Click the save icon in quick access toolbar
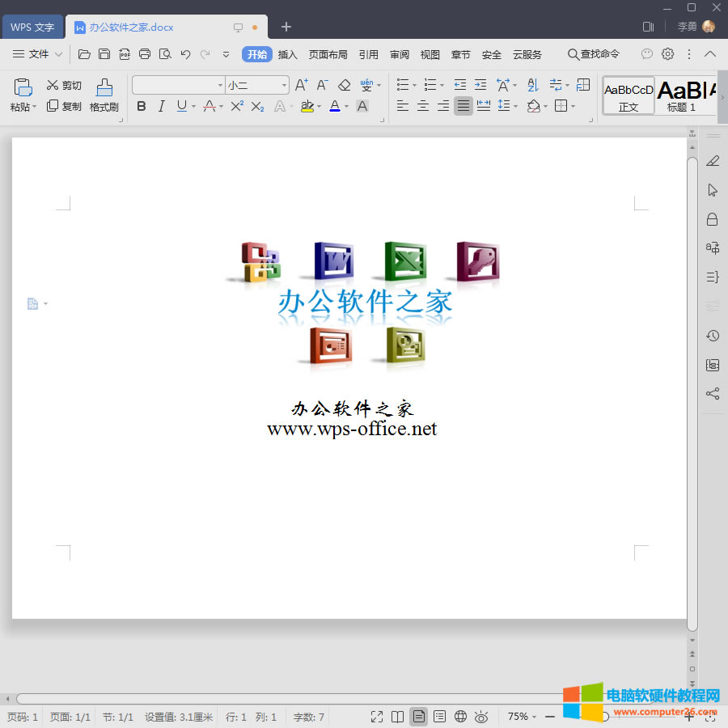 tap(104, 54)
